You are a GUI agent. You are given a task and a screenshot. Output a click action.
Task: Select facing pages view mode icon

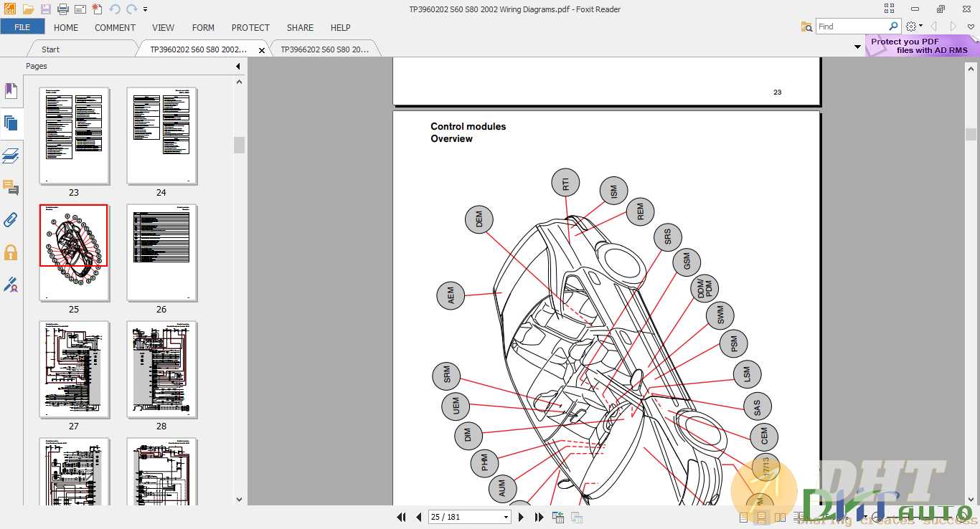point(779,517)
